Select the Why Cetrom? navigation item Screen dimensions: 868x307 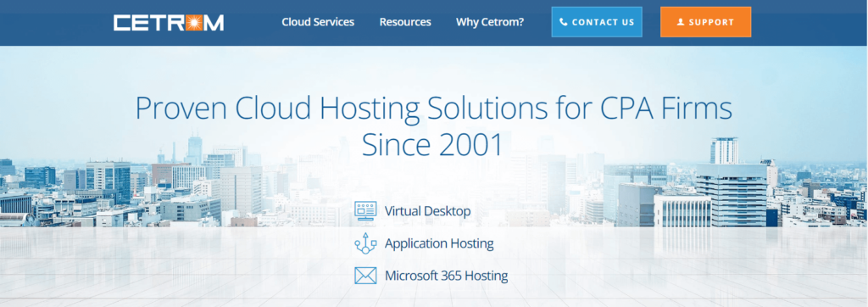[x=490, y=22]
